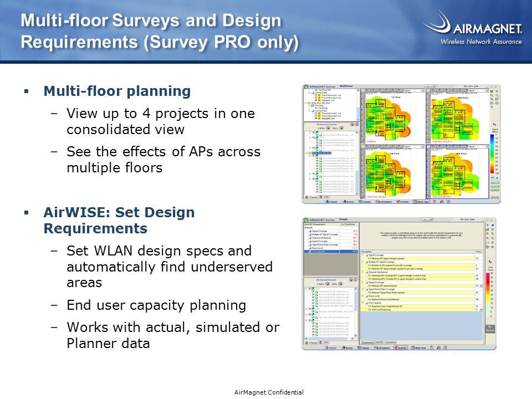Collapse User Capacity group in Description table
The width and height of the screenshot is (532, 399).
(362, 303)
